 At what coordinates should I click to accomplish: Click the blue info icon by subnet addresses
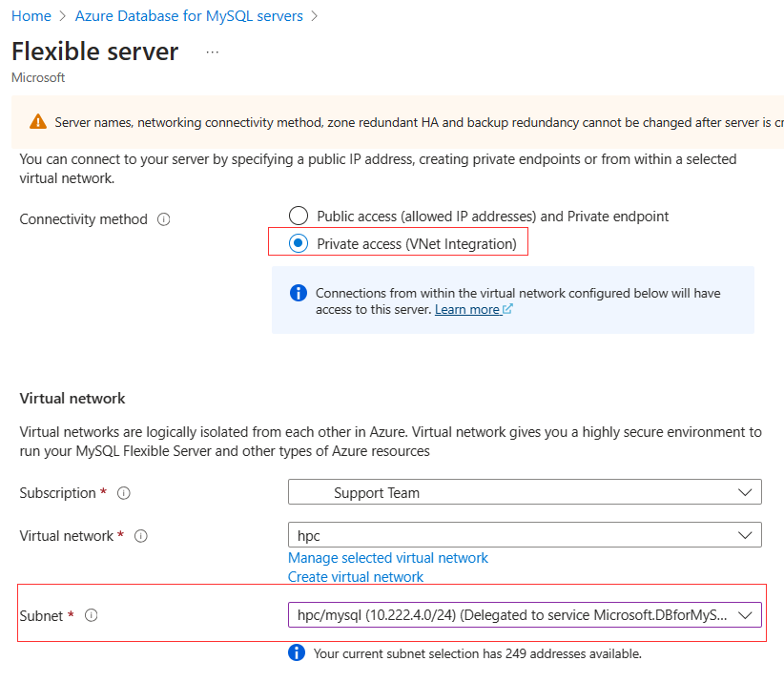297,652
